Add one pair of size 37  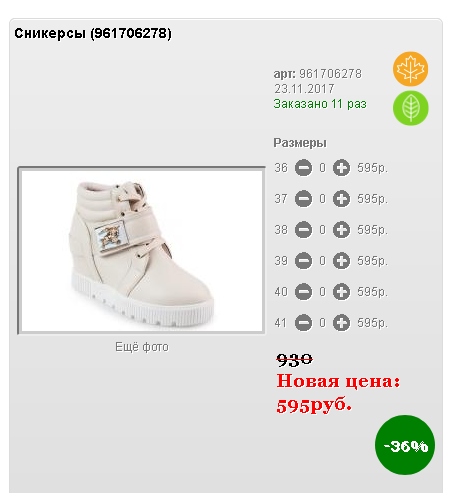click(x=341, y=199)
